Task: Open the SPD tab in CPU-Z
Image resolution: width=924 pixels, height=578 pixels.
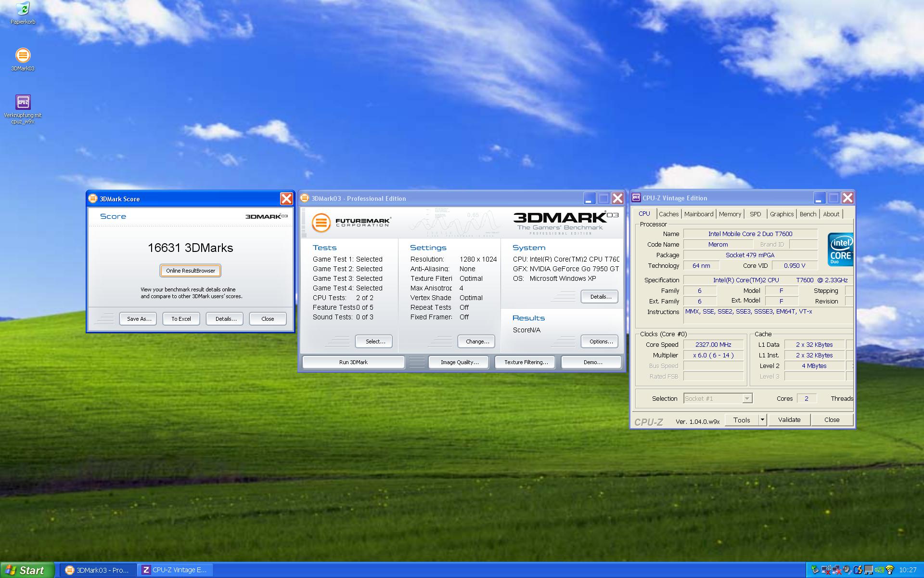Action: point(756,214)
